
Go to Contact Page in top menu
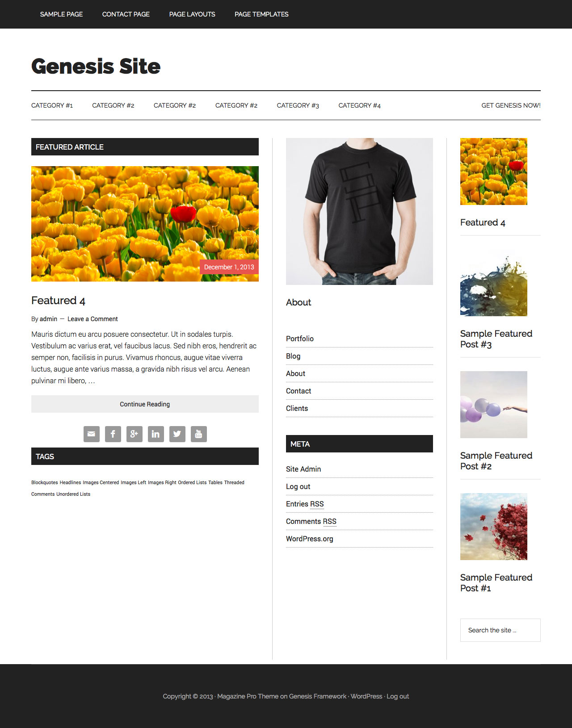(126, 14)
